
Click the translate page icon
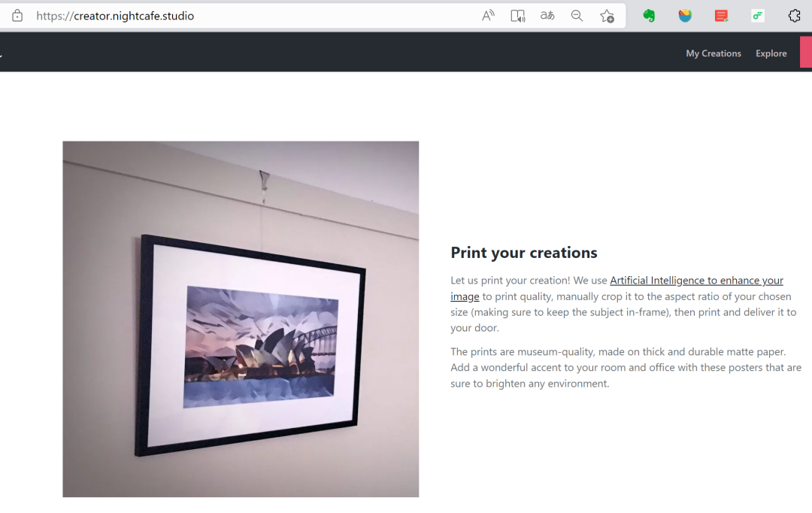click(547, 16)
